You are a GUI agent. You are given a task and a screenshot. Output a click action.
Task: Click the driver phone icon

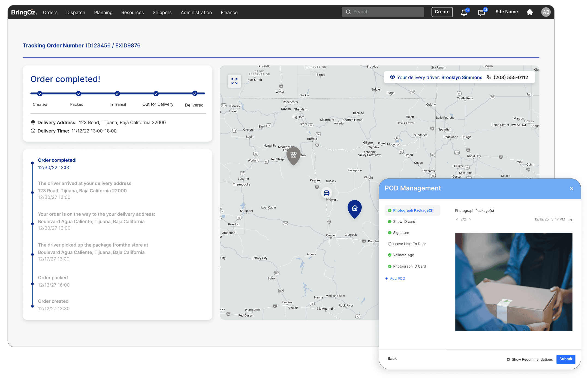tap(489, 77)
